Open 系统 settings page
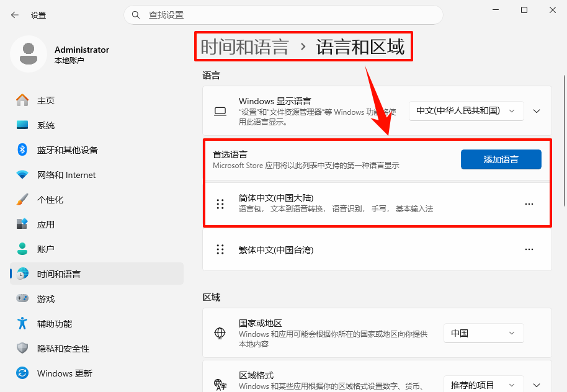 coord(97,125)
